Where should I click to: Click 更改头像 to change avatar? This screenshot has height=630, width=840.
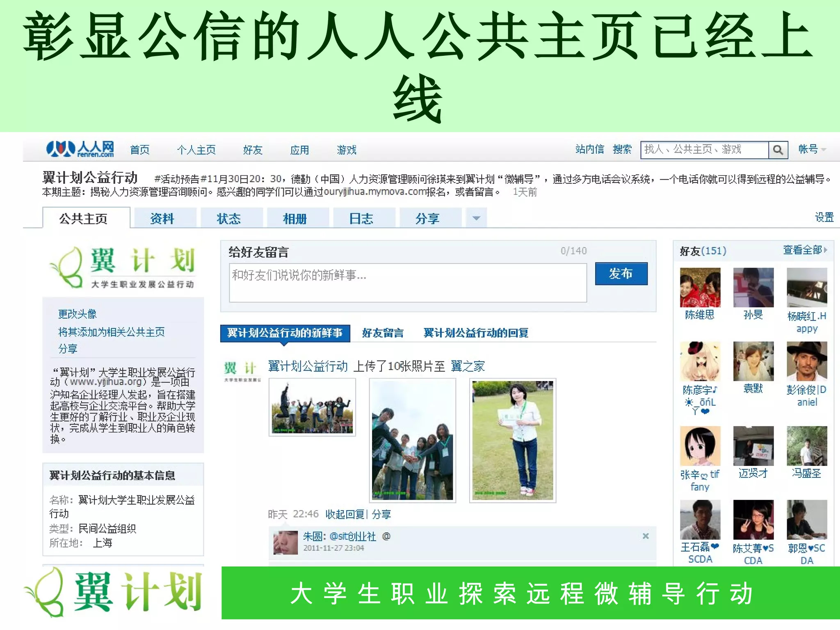point(77,314)
